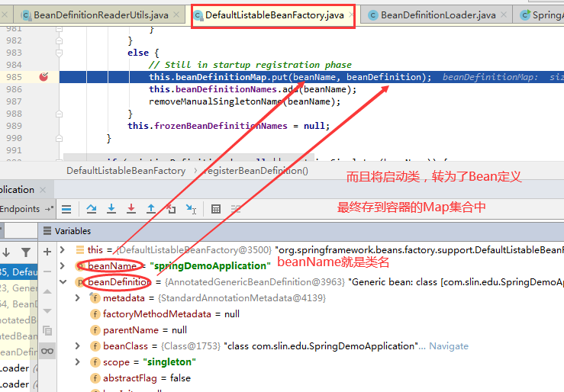564x392 pixels.
Task: Click the next frame down arrow icon
Action: [x=6, y=252]
